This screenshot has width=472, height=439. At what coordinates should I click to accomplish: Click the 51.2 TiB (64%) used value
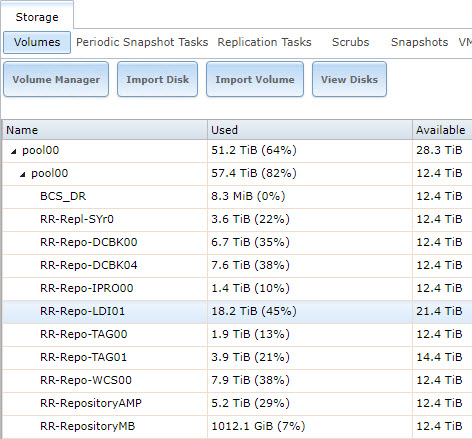point(254,150)
